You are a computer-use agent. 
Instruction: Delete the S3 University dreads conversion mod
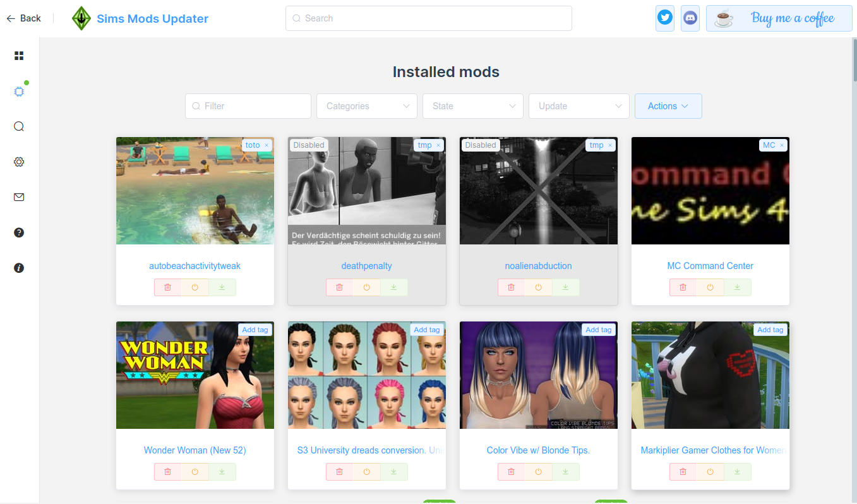tap(339, 472)
